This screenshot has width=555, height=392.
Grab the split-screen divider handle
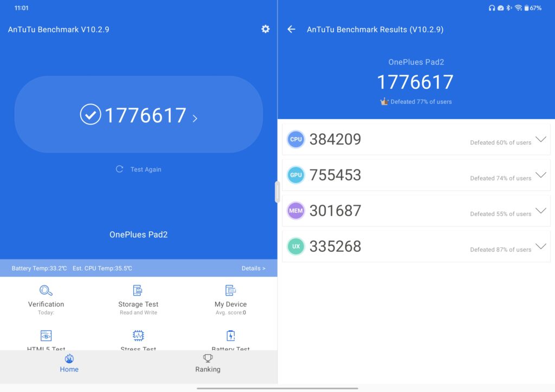point(277,192)
